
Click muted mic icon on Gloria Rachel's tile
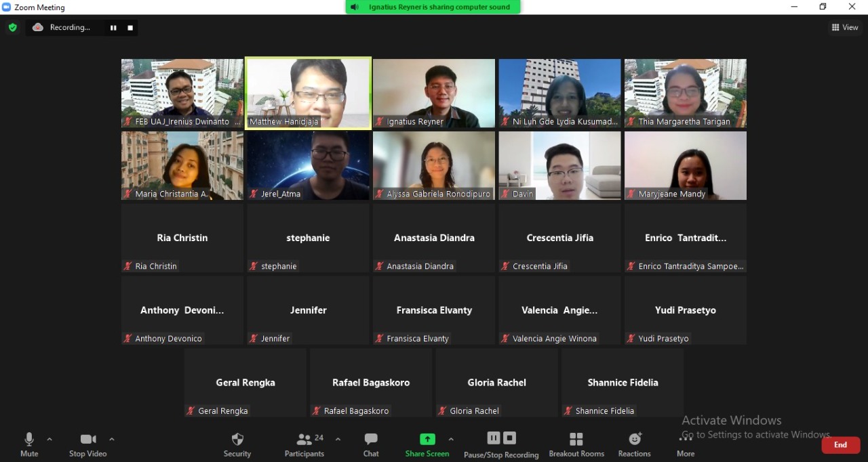[442, 411]
